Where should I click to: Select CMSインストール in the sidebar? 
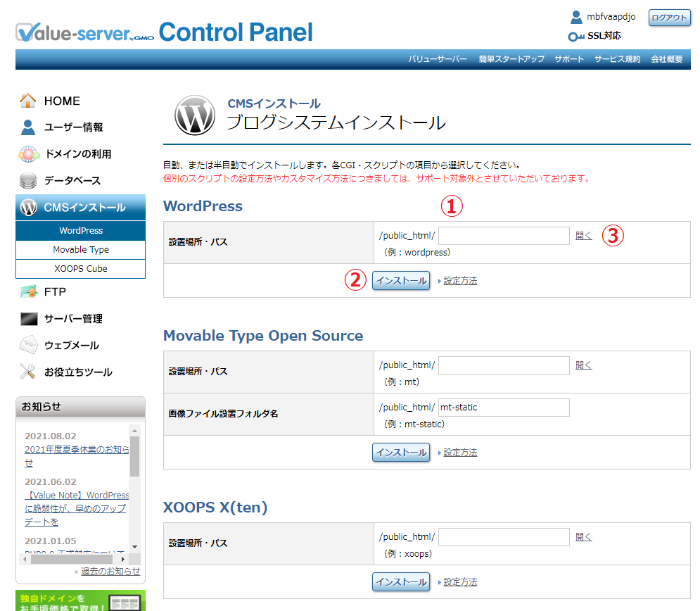tap(80, 207)
